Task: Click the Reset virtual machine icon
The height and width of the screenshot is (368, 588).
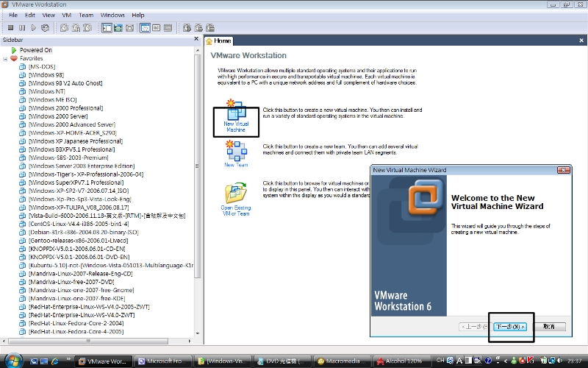Action: (x=45, y=28)
